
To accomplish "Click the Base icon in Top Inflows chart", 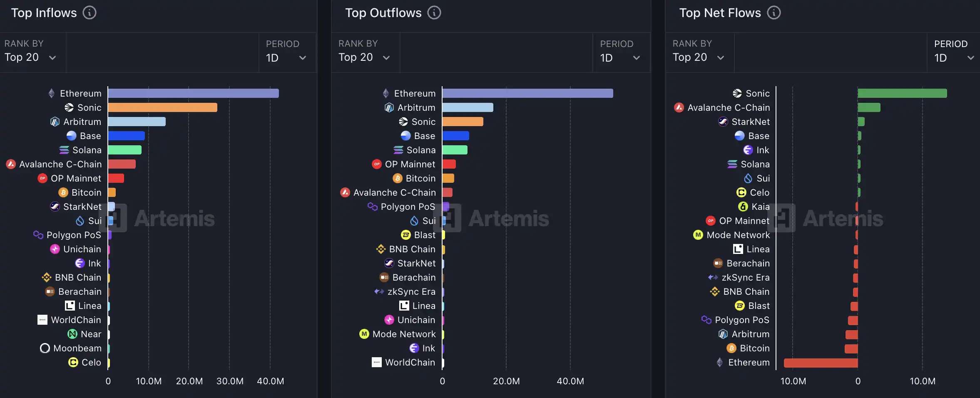I will click(x=72, y=136).
